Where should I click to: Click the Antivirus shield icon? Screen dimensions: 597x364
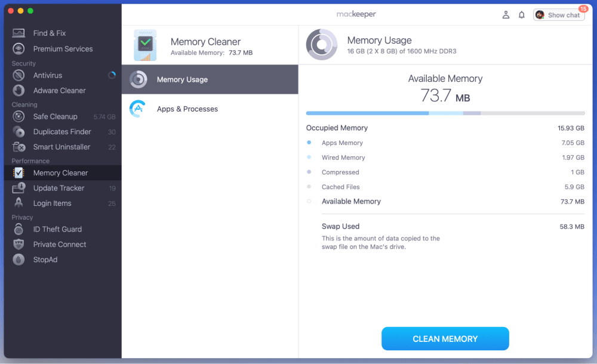tap(19, 75)
